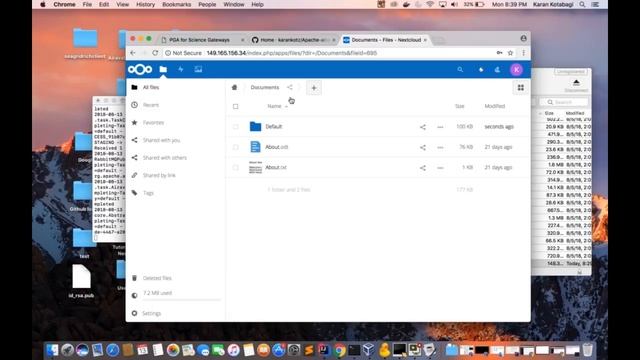The image size is (640, 360).
Task: Select Tags in the sidebar
Action: point(148,193)
